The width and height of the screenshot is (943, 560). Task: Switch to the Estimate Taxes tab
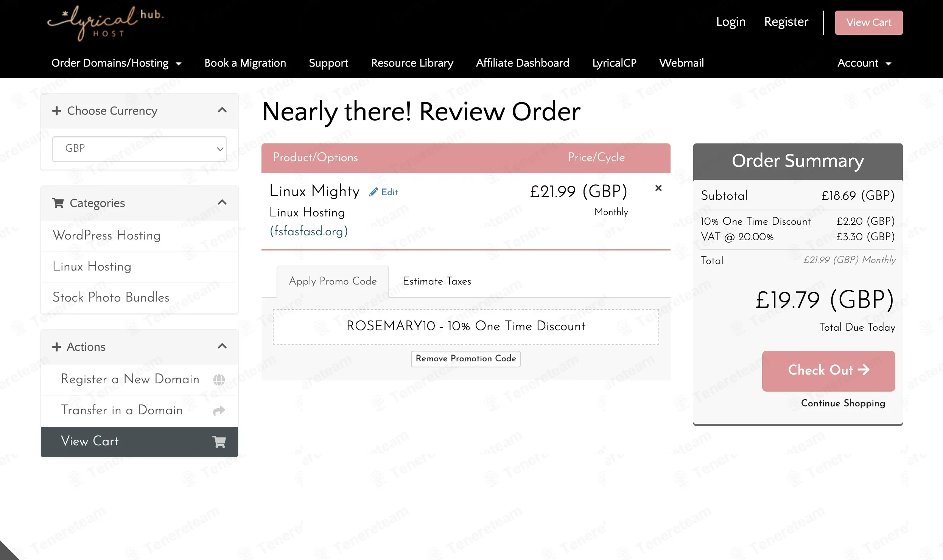pyautogui.click(x=437, y=281)
